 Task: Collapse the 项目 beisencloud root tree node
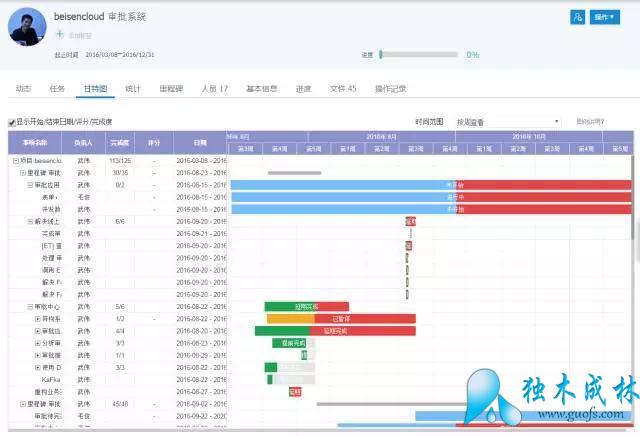point(15,160)
